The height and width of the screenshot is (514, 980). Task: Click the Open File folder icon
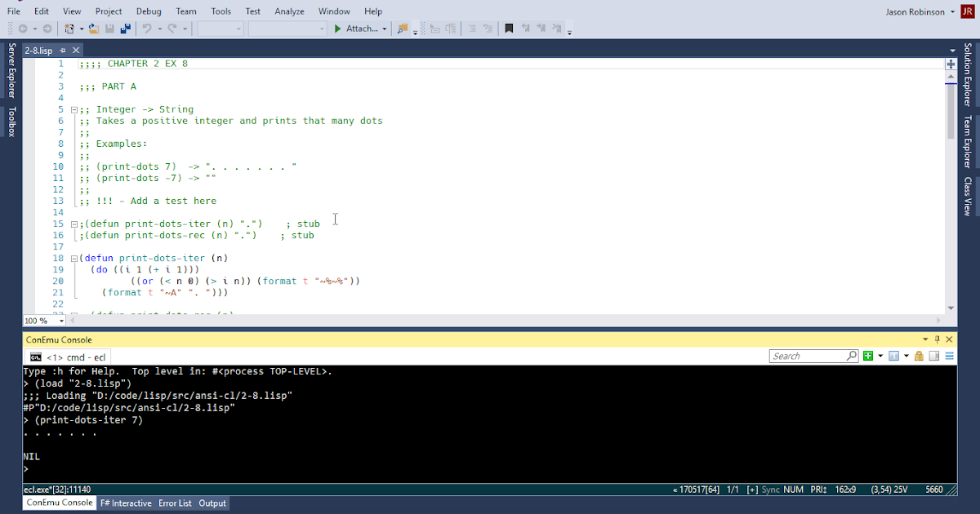click(93, 29)
